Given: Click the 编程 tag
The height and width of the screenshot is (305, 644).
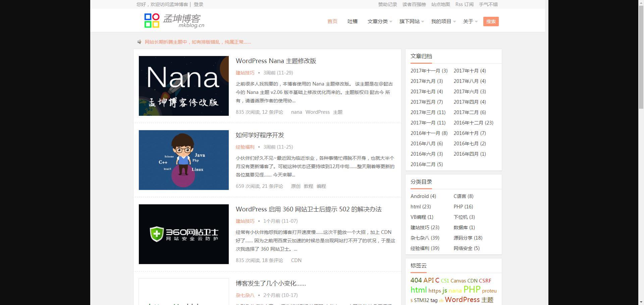Looking at the screenshot, I should coord(321,186).
